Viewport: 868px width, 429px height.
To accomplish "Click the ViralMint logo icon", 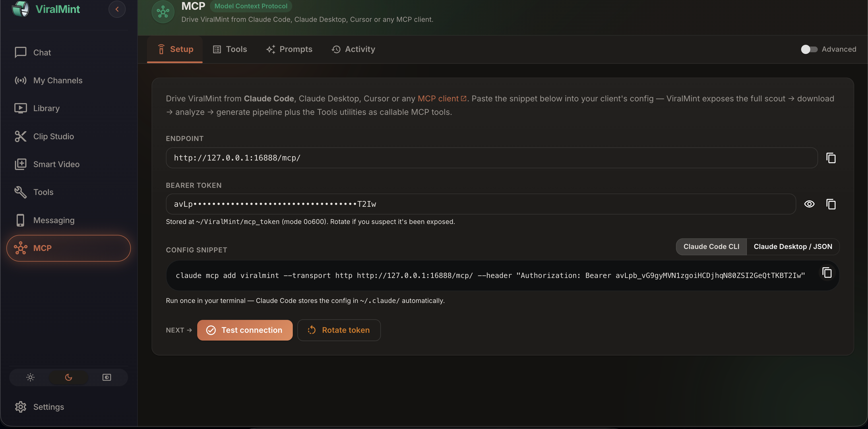I will 21,9.
